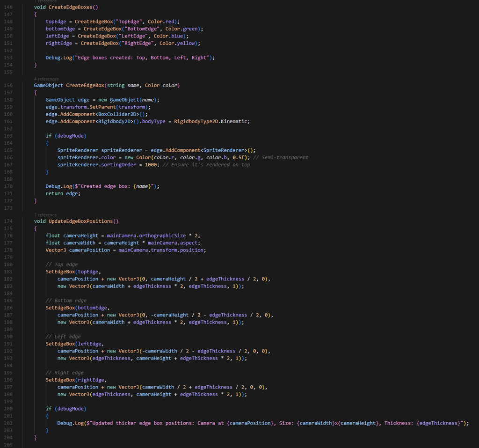Screen dimensions: 479x448
Task: Click {edgeThickness} interpolation on line 202
Action: point(438,423)
